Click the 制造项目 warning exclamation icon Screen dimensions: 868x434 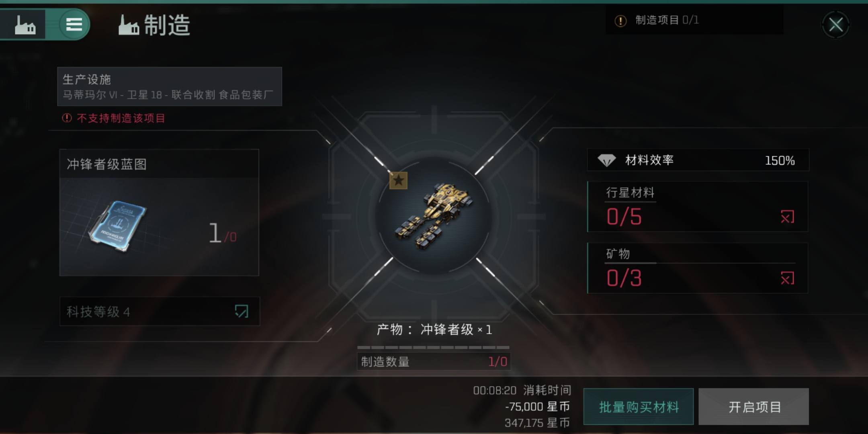pos(620,20)
